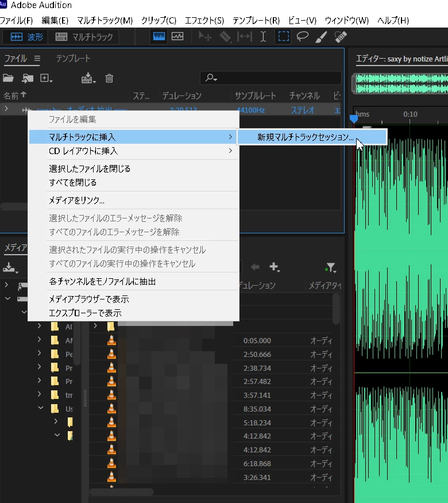Expand CD レイアウトに挿入 submenu
The image size is (448, 503).
pos(133,151)
